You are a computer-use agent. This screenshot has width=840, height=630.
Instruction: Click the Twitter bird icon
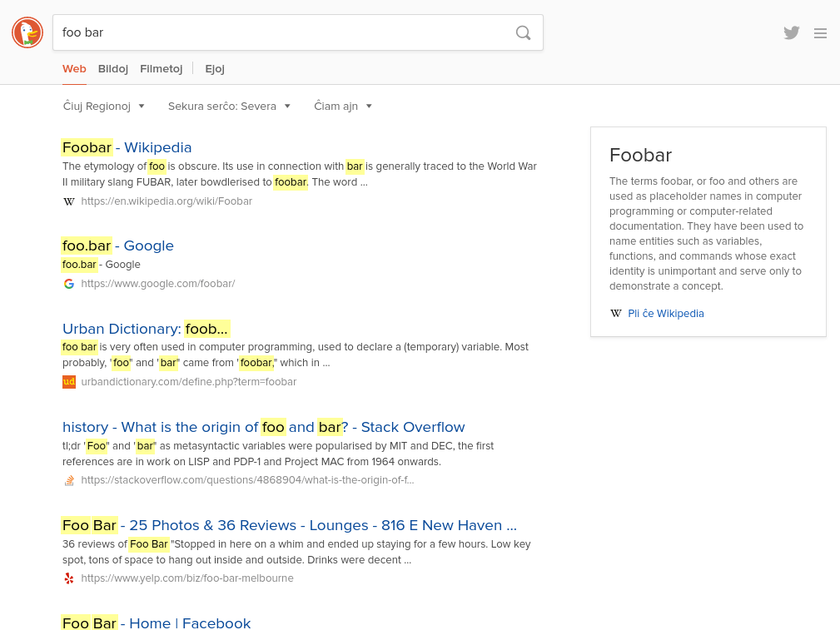(791, 32)
